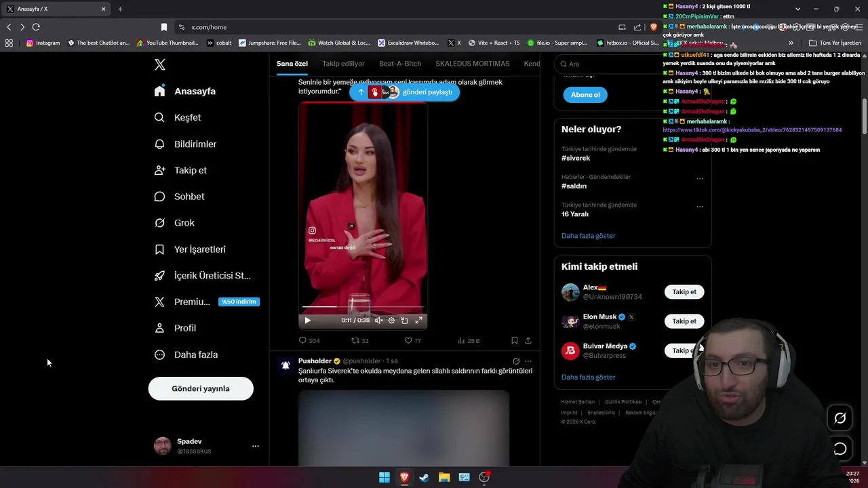Click Gönderi yayınla button

point(201,388)
